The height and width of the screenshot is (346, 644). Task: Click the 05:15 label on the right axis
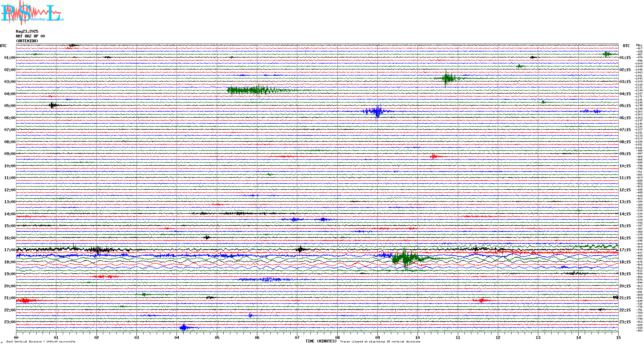(625, 106)
